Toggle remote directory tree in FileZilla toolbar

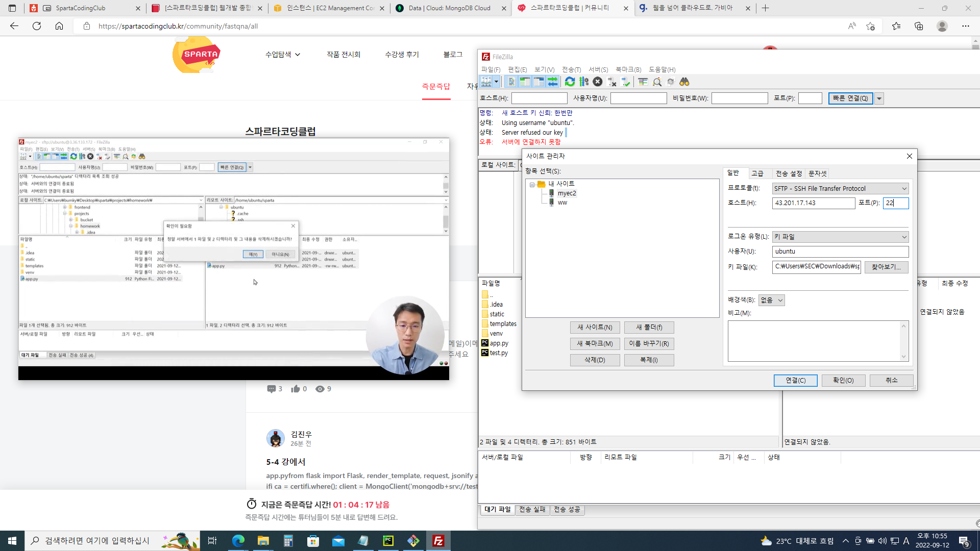coord(538,82)
